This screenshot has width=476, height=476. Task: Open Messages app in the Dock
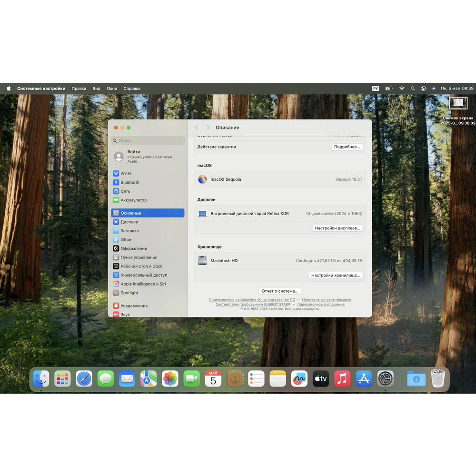tap(106, 378)
